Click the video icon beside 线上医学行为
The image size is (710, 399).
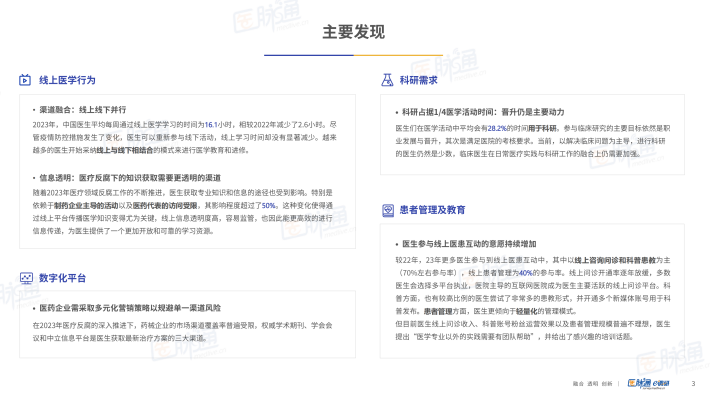25,80
